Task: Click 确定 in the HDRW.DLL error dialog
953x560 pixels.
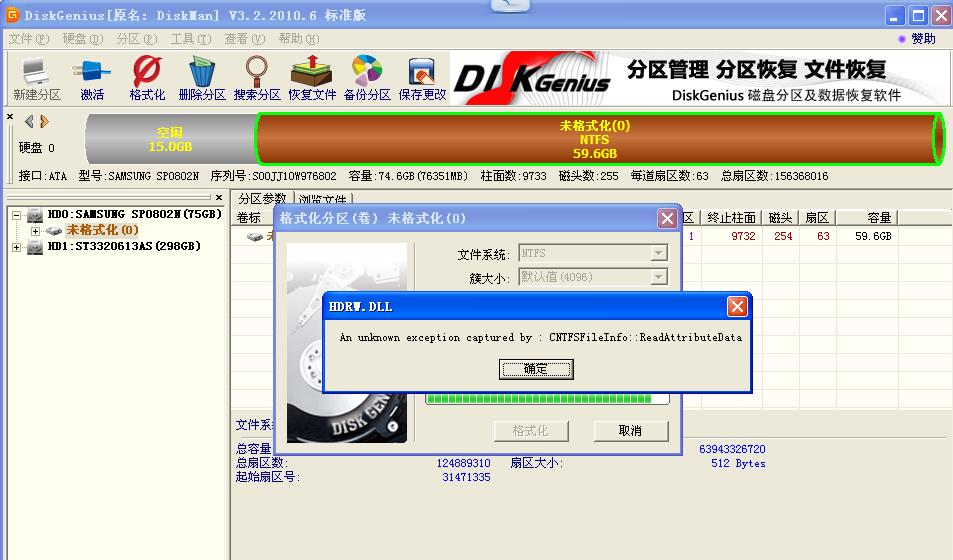Action: 536,369
